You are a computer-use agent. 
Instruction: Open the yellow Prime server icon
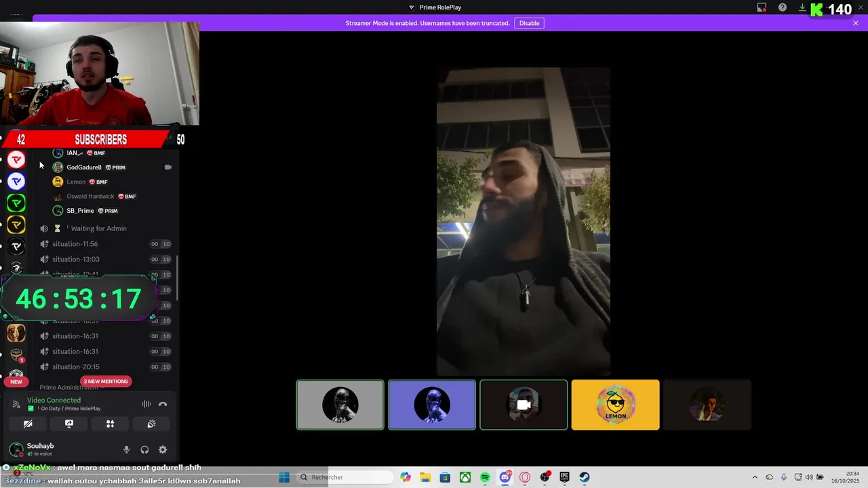(16, 224)
